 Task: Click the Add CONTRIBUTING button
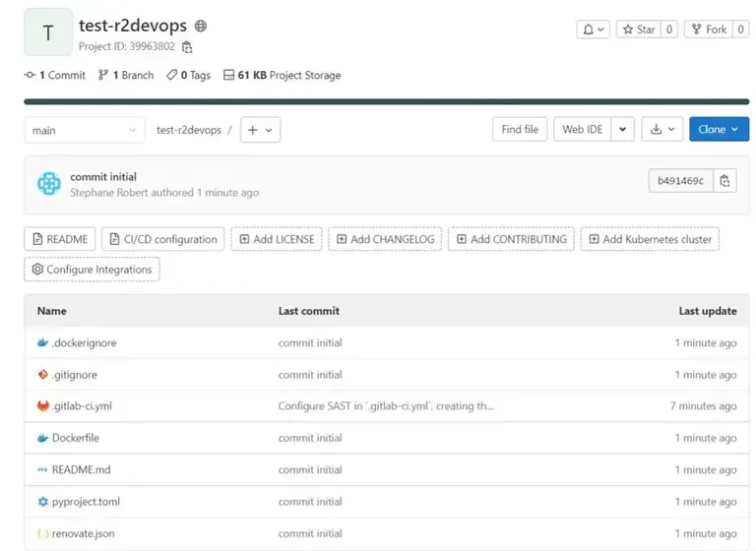pos(511,239)
